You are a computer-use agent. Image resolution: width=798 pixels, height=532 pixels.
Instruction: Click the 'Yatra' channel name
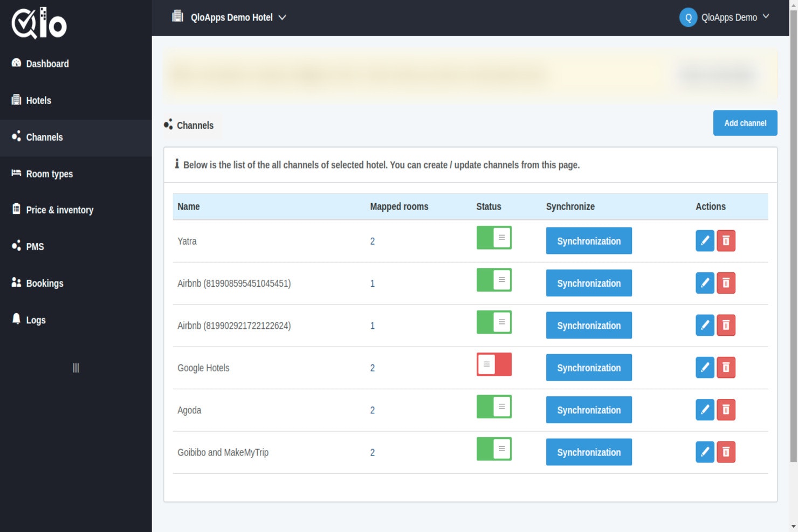[187, 241]
